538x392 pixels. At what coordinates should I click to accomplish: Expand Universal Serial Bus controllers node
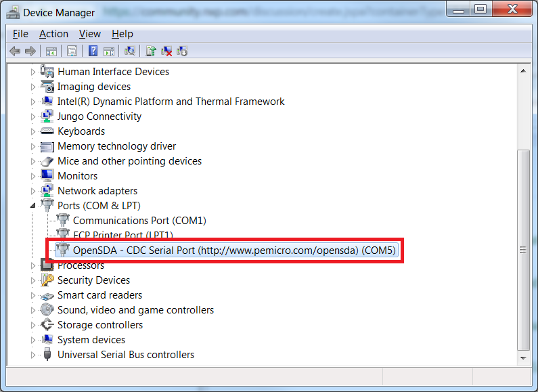[x=33, y=355]
